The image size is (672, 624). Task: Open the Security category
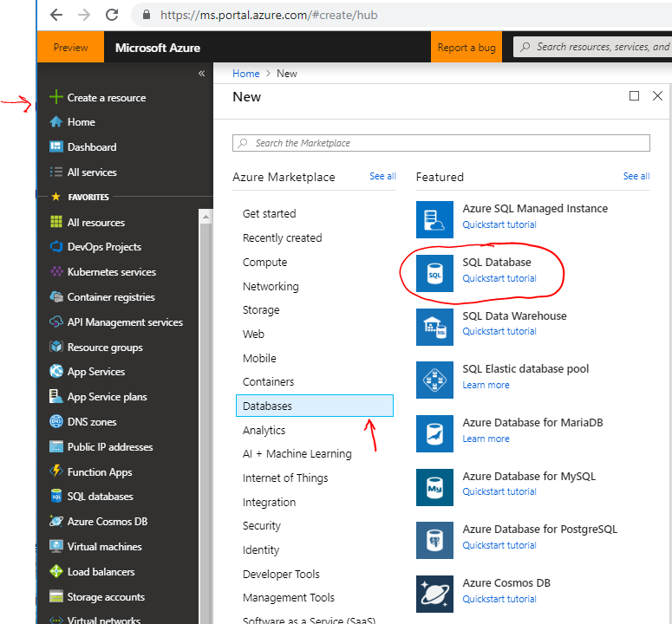[x=261, y=526]
